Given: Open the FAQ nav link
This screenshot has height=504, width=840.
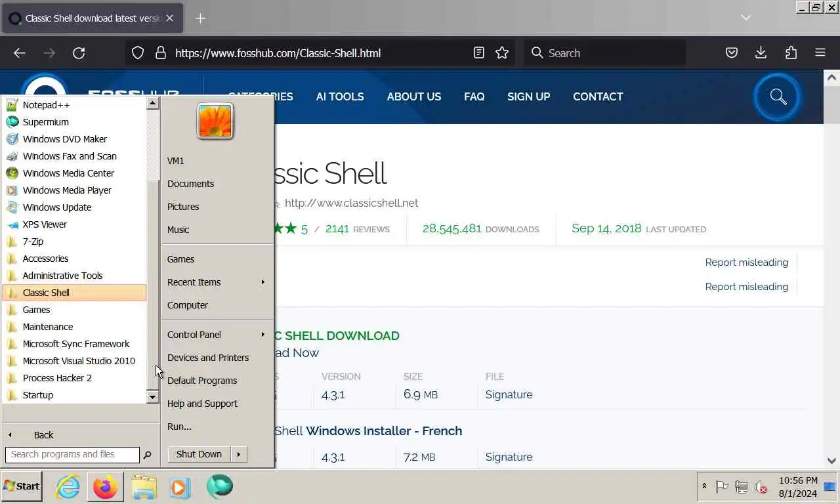Looking at the screenshot, I should pos(474,96).
